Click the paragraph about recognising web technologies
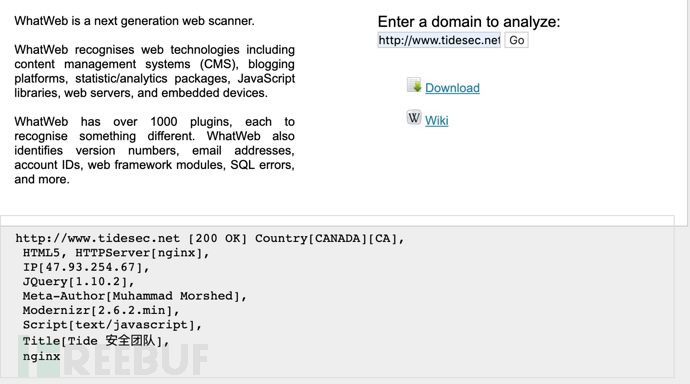Viewport: 690px width, 384px height. click(x=154, y=71)
